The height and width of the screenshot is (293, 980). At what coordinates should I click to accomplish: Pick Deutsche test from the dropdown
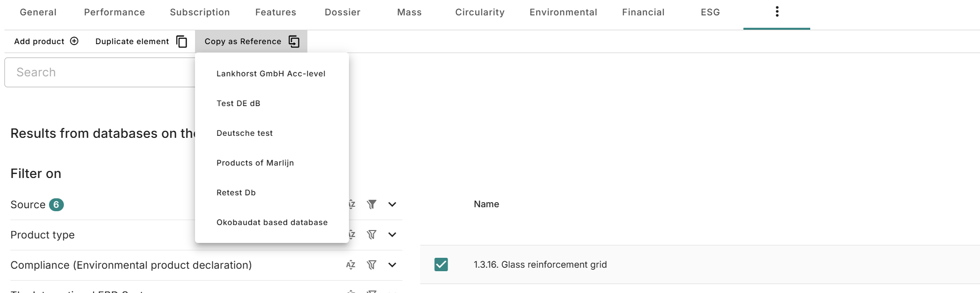click(x=272, y=133)
